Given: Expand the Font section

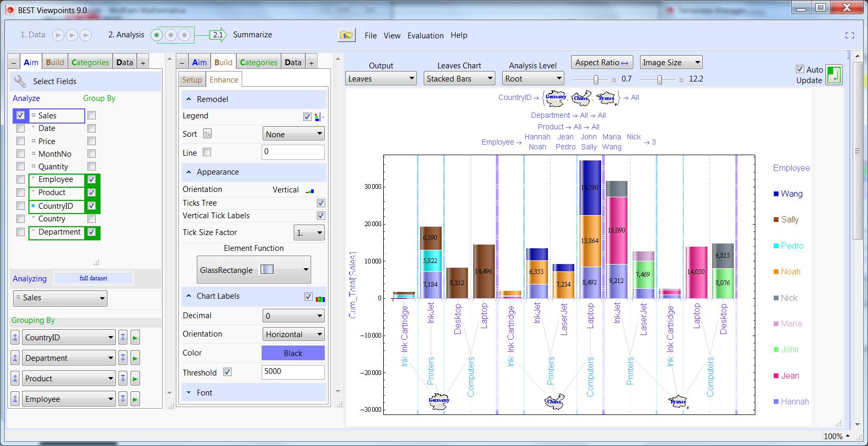Looking at the screenshot, I should pyautogui.click(x=188, y=392).
